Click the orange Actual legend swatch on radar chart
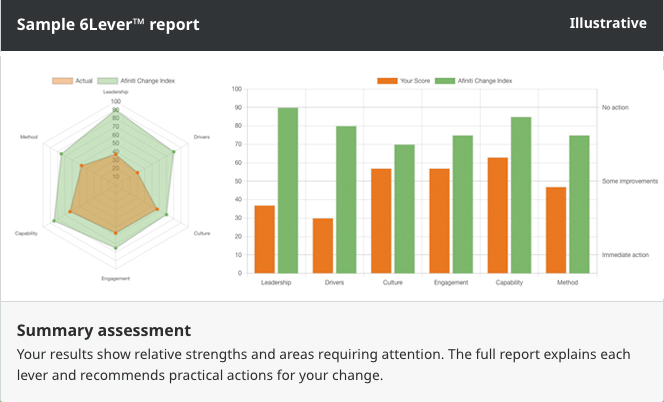 [62, 81]
